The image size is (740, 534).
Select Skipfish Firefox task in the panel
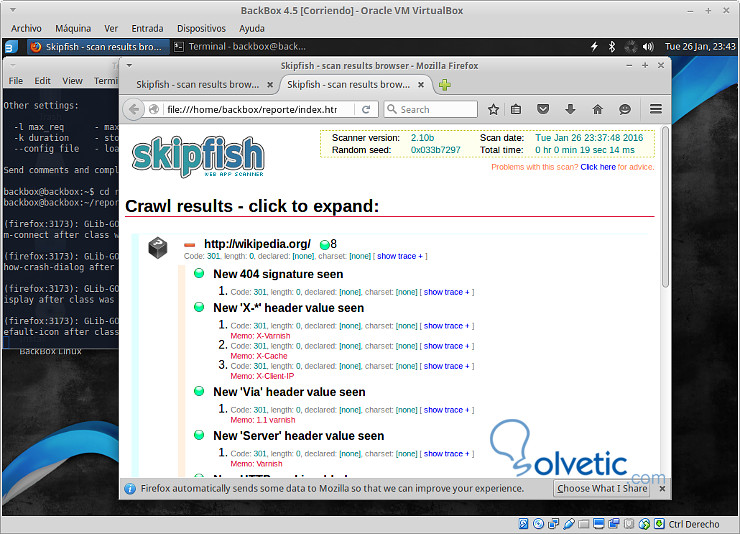coord(98,47)
